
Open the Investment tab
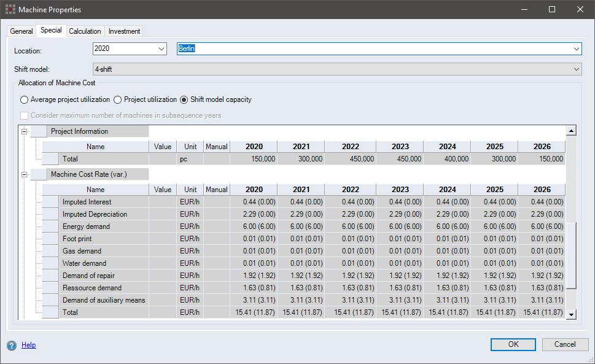[x=124, y=31]
